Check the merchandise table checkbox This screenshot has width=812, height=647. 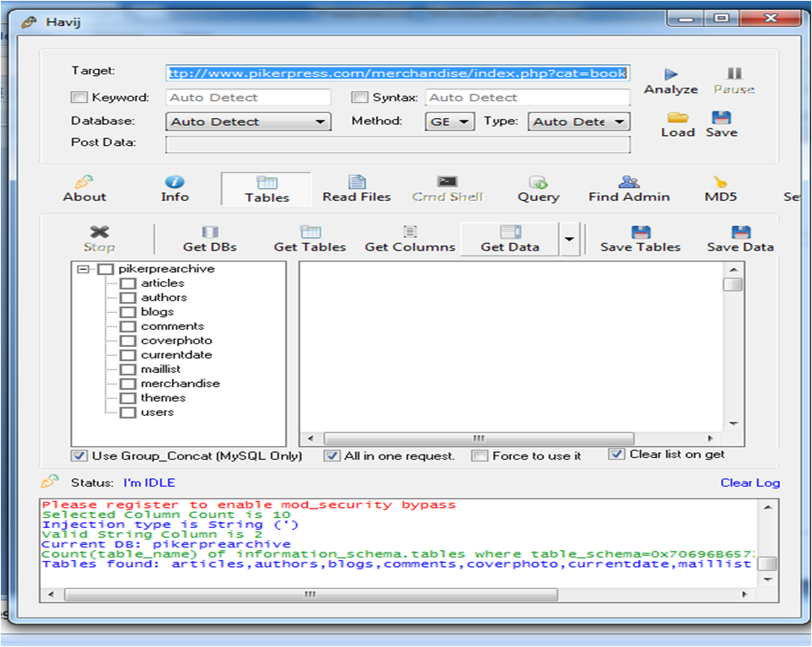(127, 384)
